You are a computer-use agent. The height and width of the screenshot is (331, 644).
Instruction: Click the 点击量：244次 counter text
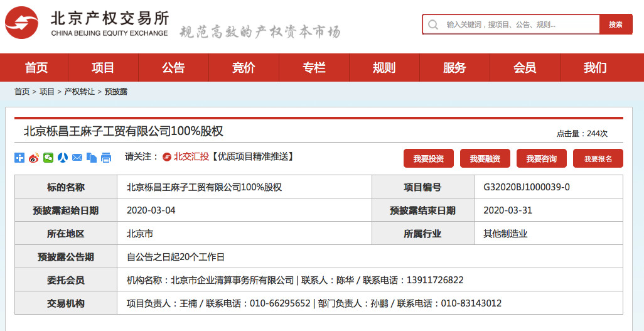(582, 133)
